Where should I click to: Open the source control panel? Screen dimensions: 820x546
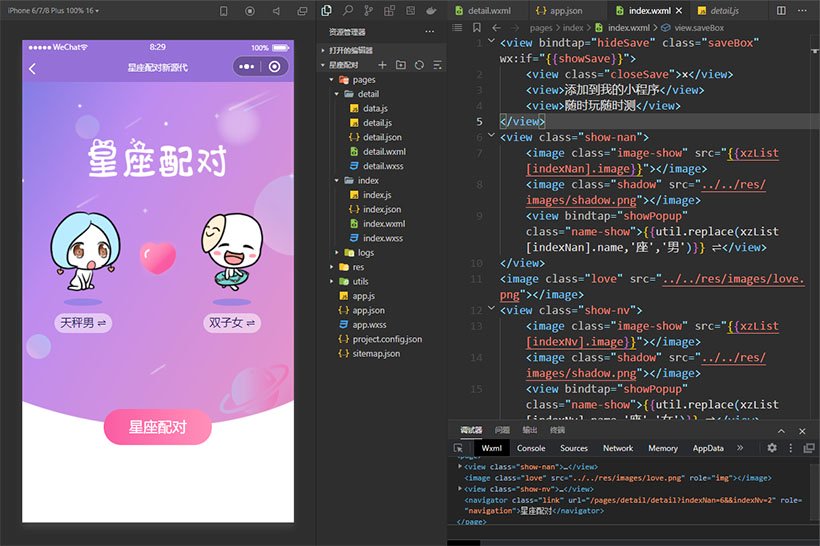[x=367, y=10]
